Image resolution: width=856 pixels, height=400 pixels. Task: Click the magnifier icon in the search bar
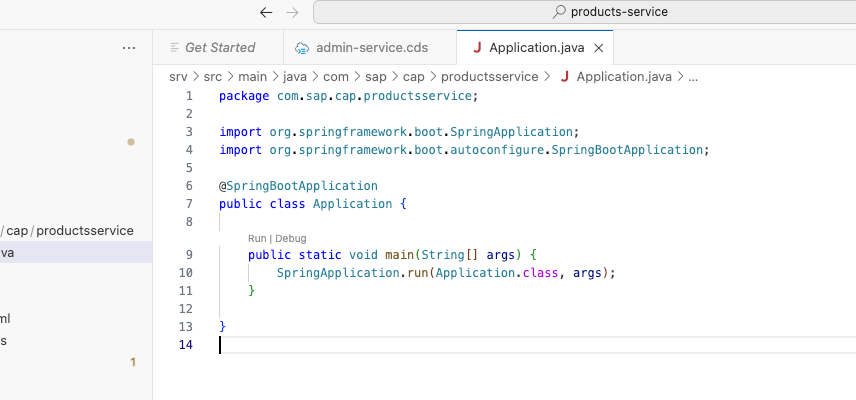(x=559, y=12)
